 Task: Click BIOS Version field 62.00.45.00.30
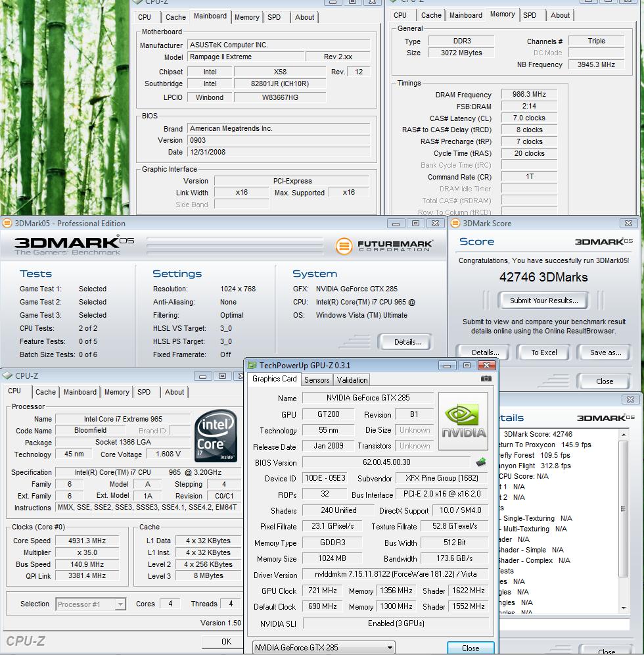386,462
